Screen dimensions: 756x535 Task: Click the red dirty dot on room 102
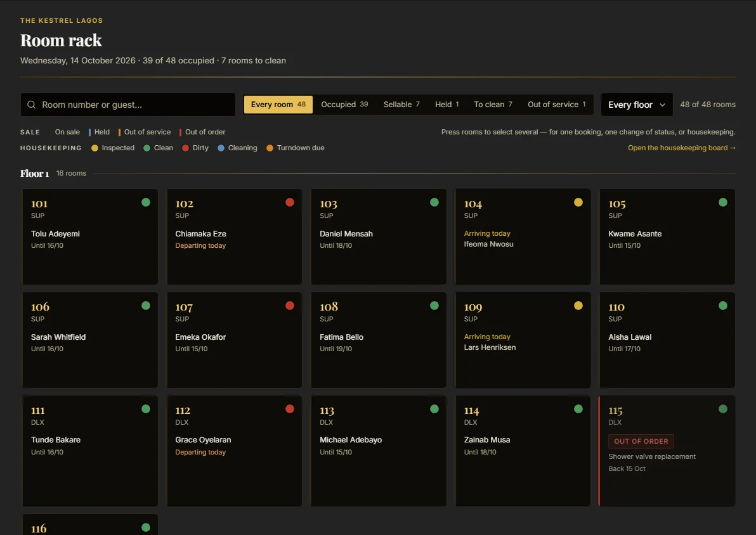click(x=290, y=202)
